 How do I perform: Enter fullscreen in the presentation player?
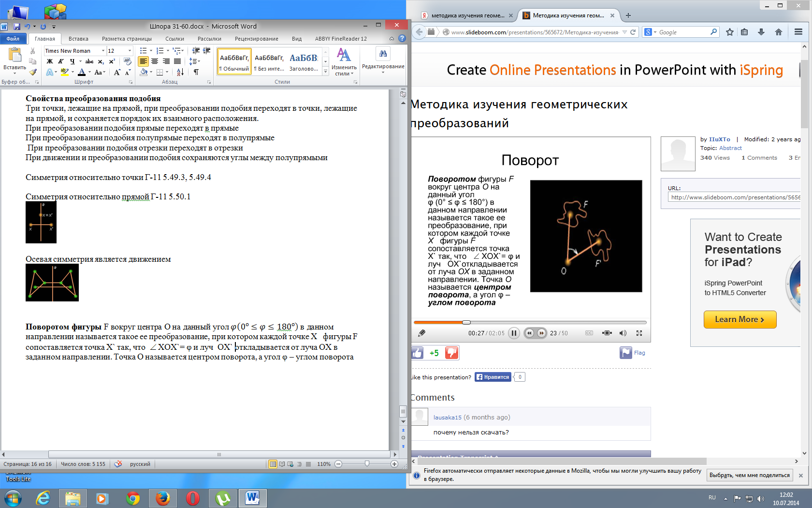tap(639, 333)
